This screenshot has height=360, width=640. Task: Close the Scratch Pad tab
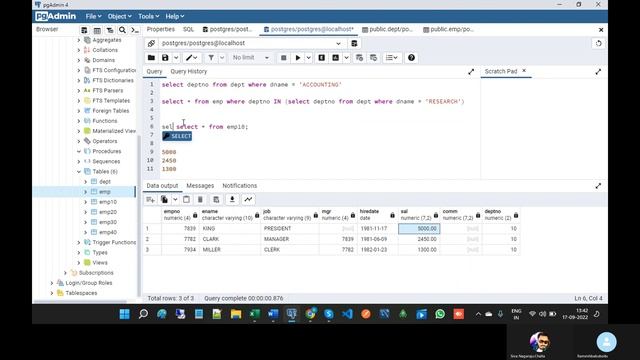[524, 71]
